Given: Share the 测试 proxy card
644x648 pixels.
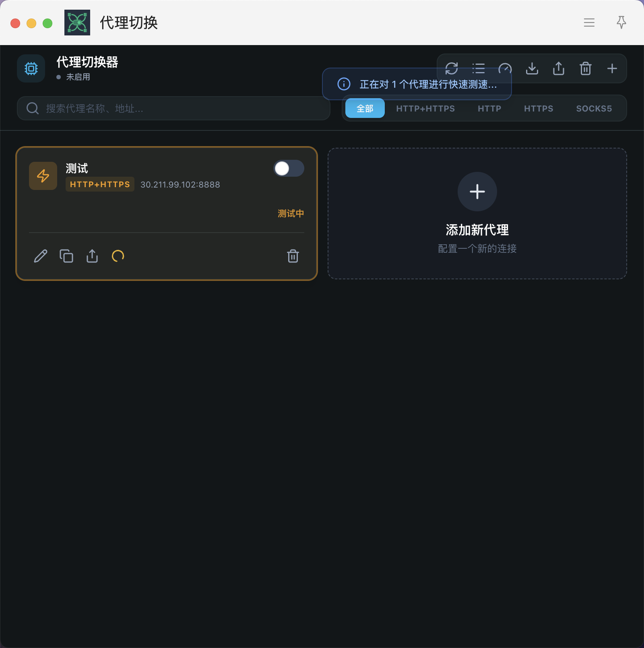Looking at the screenshot, I should [x=92, y=256].
